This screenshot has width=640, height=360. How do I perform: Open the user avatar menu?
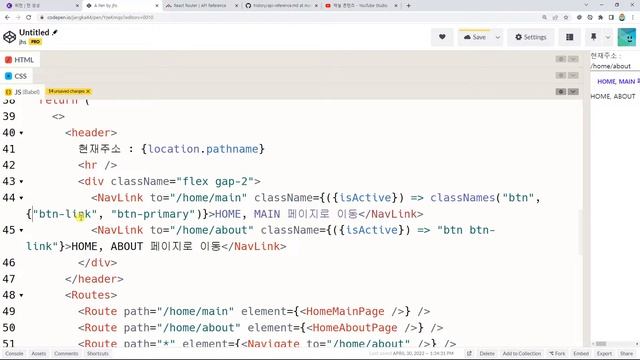pyautogui.click(x=627, y=37)
